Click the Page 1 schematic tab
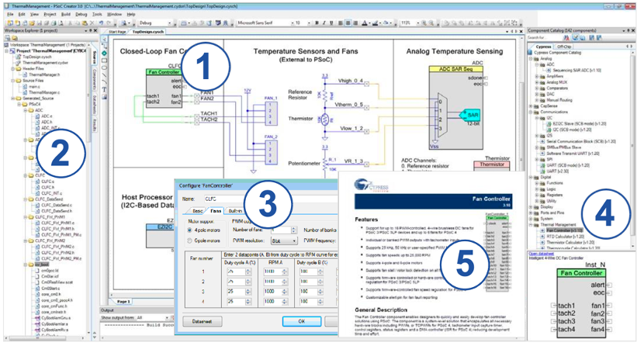The width and height of the screenshot is (644, 346). click(x=123, y=301)
